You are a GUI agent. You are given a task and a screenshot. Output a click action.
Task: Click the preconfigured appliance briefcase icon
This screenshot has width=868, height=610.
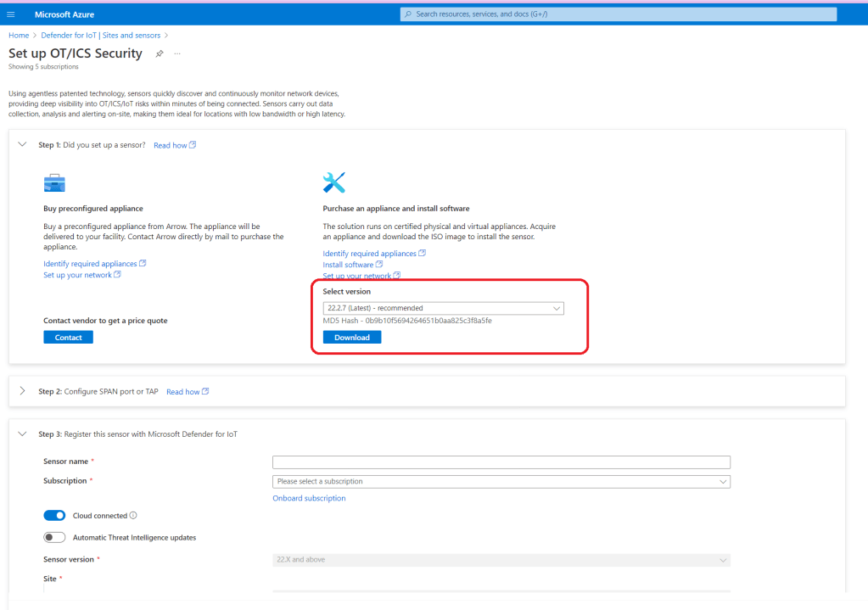[x=54, y=183]
